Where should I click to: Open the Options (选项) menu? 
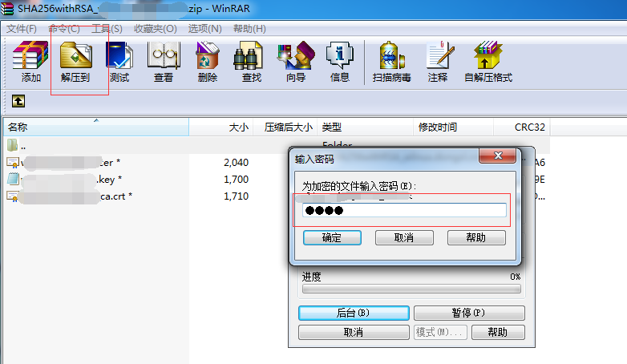[x=204, y=29]
